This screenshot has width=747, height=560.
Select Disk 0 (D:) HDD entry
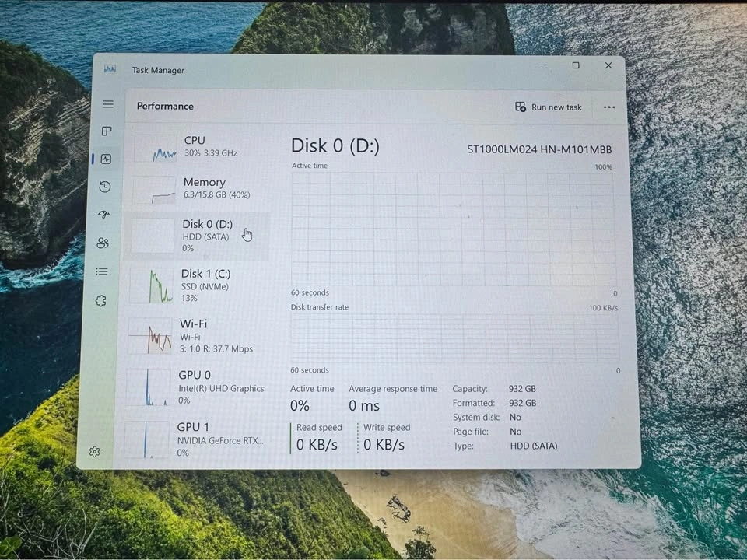click(x=197, y=236)
